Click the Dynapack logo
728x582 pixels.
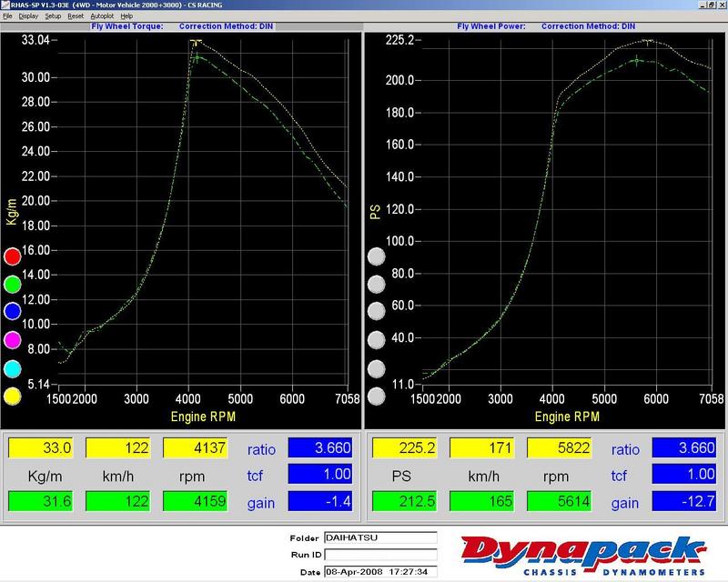coord(584,556)
